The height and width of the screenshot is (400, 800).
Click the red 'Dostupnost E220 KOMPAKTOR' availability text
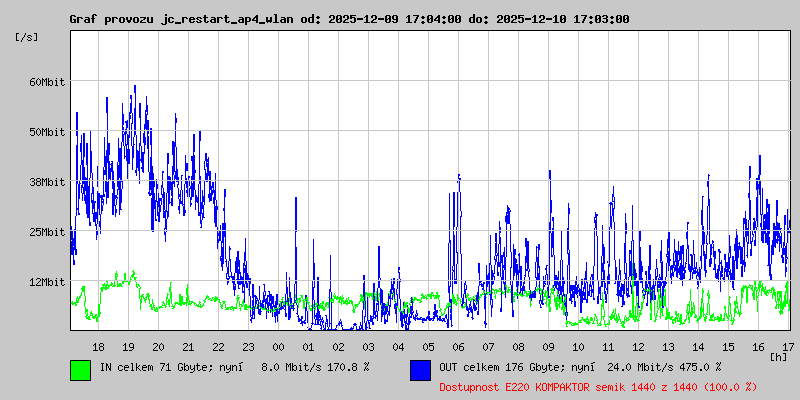tap(598, 387)
